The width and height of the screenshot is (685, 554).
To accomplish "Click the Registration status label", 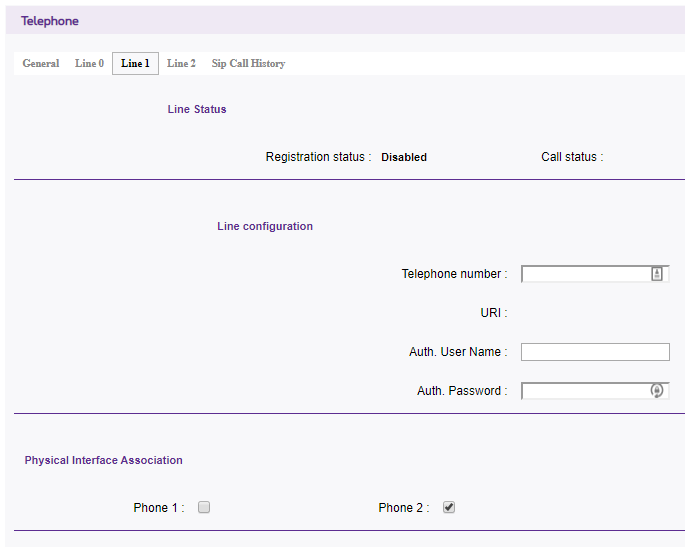I will (x=318, y=157).
